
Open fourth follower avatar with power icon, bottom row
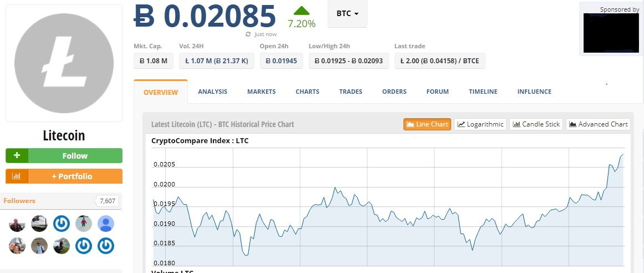tap(84, 246)
